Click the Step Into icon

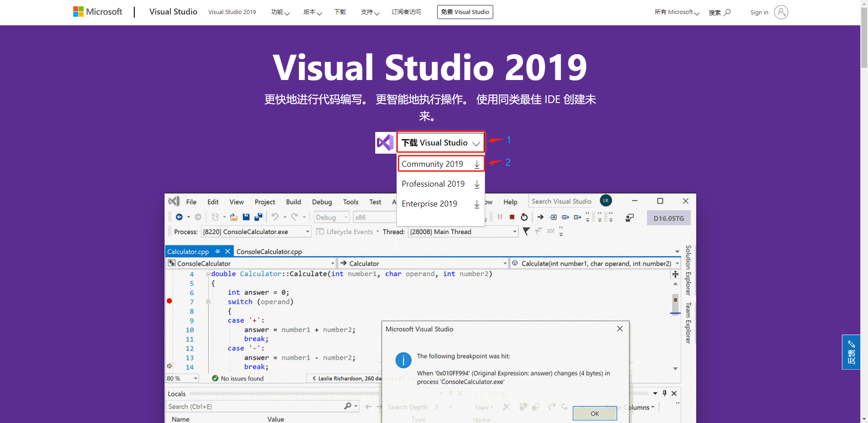point(553,217)
